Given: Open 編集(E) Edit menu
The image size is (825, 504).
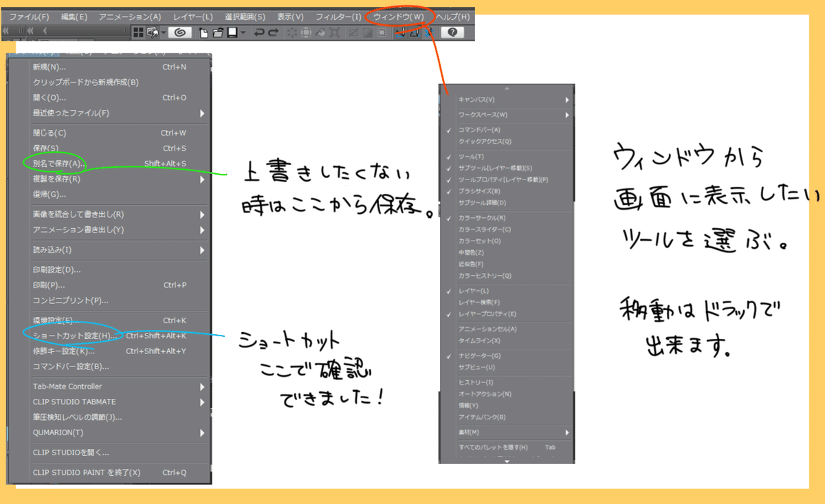Looking at the screenshot, I should (x=74, y=17).
